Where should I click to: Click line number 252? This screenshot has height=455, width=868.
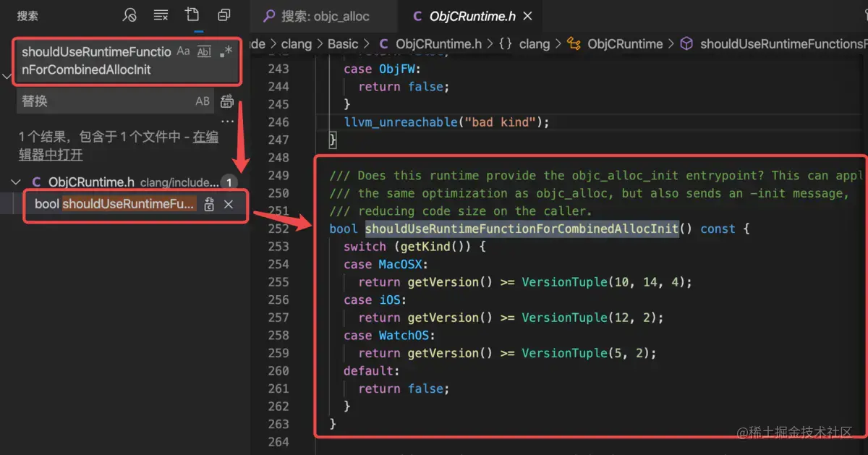278,229
